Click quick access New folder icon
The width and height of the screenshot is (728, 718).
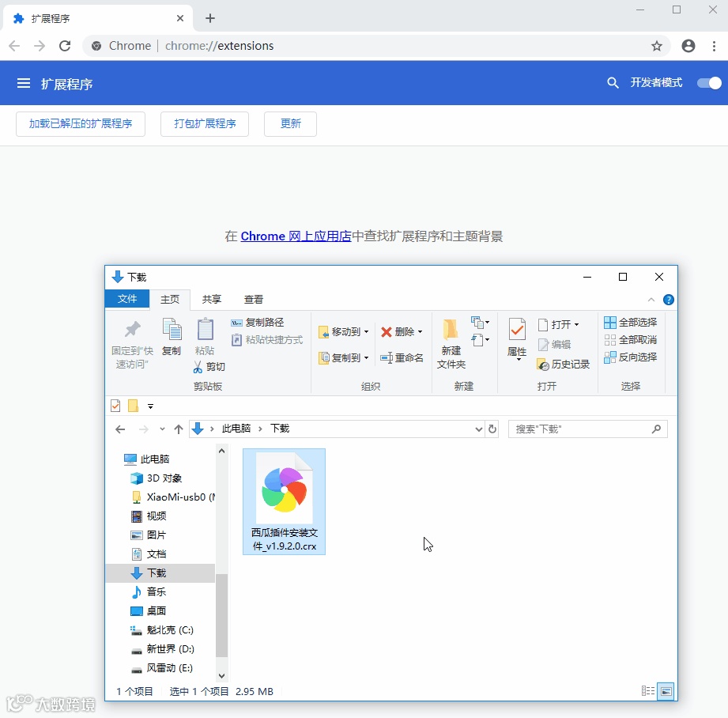click(134, 406)
